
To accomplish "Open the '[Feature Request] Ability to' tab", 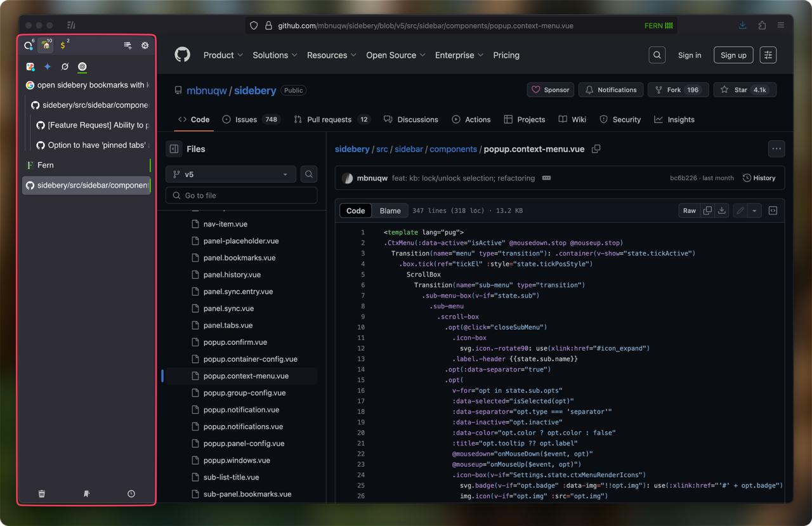I will tap(92, 125).
